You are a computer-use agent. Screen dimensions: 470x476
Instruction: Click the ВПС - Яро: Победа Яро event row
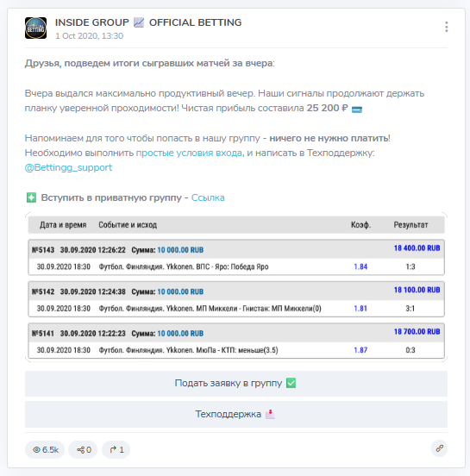click(236, 266)
